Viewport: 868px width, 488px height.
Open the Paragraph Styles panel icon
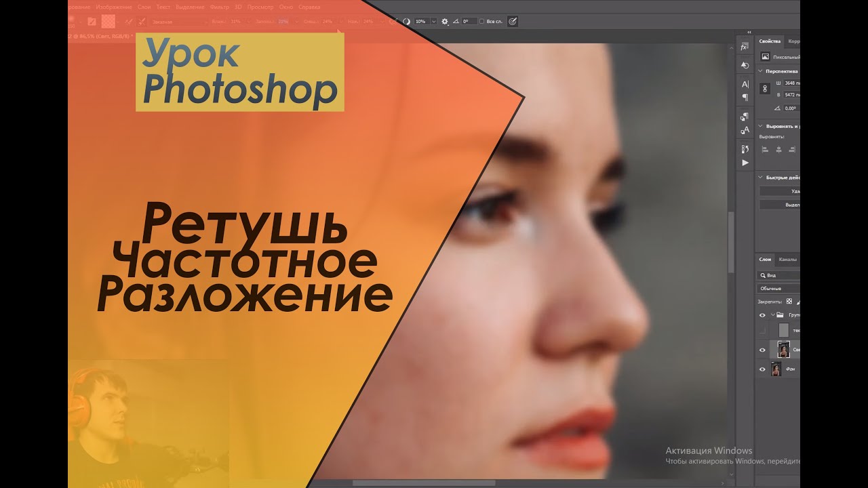(745, 116)
